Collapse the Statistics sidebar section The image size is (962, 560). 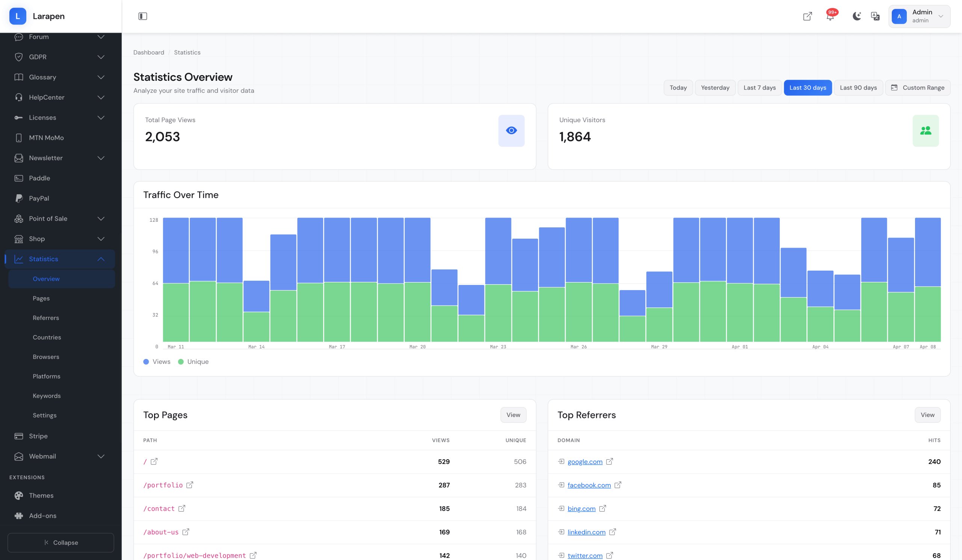click(101, 259)
